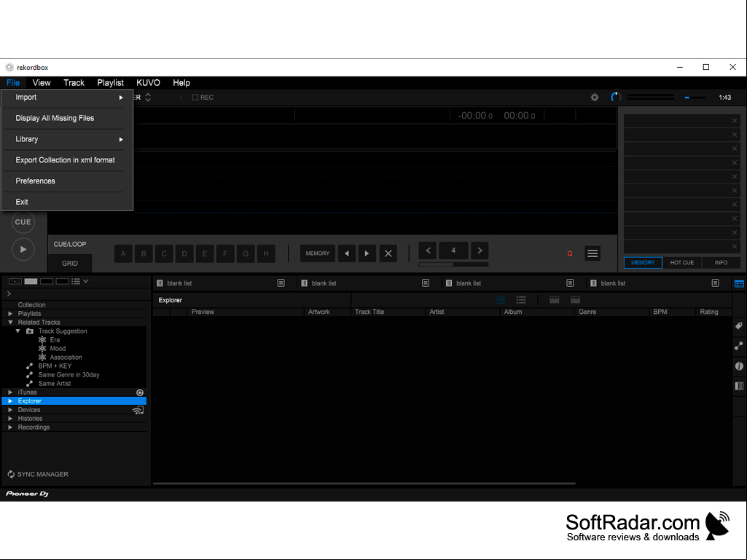Toggle the red Q quantize icon
Image resolution: width=747 pixels, height=560 pixels.
coord(570,253)
